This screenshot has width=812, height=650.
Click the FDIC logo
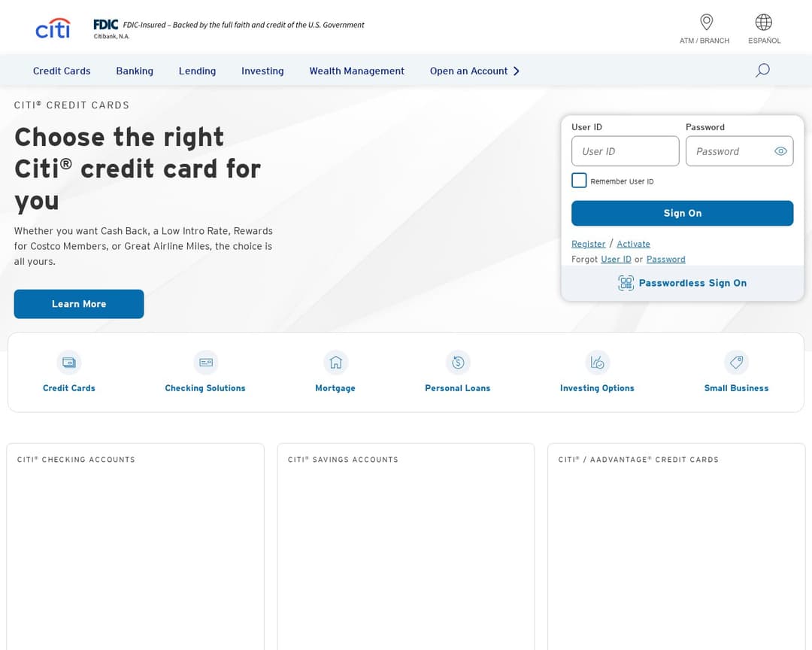click(x=106, y=24)
